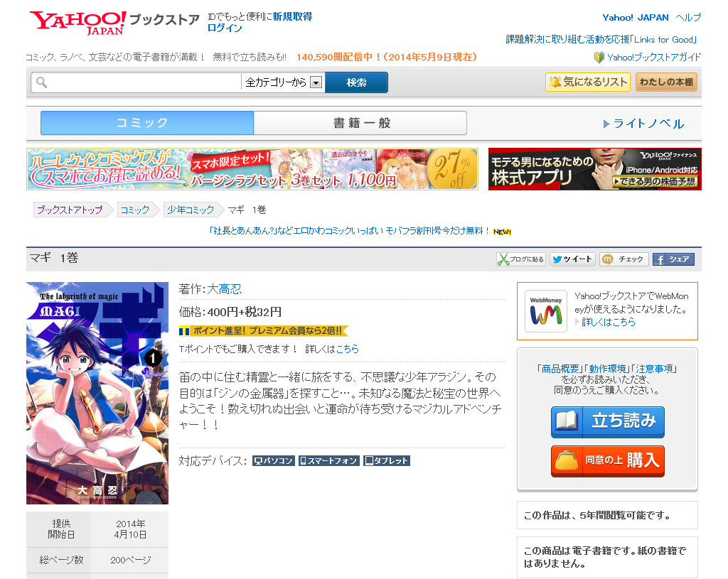Click the ログイン link
This screenshot has height=579, width=728.
[225, 28]
